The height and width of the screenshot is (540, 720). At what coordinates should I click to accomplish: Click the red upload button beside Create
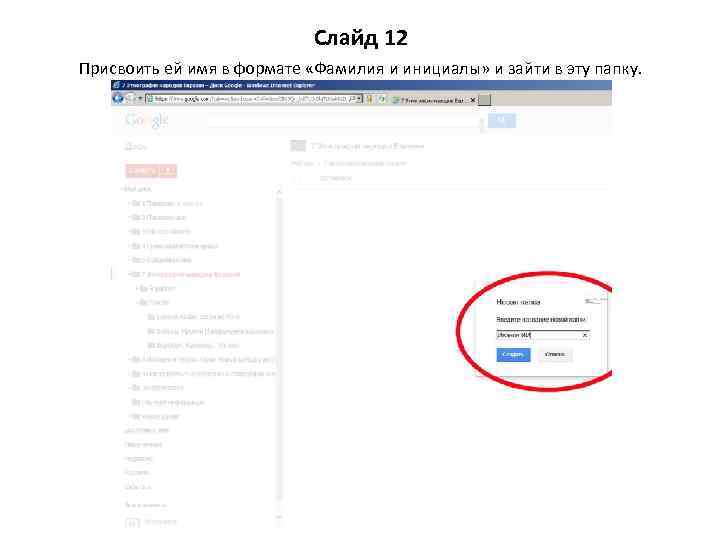coord(169,171)
